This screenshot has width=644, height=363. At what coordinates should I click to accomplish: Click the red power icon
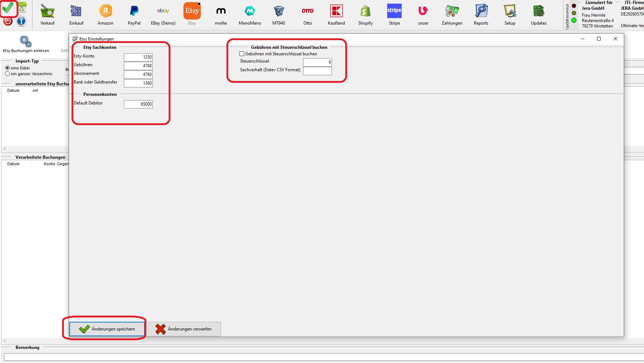point(8,21)
